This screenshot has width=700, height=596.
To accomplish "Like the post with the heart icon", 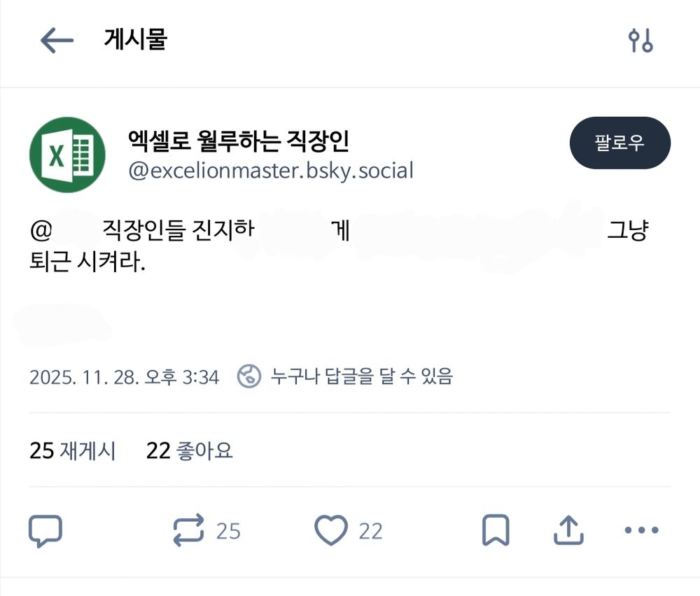I will tap(331, 530).
